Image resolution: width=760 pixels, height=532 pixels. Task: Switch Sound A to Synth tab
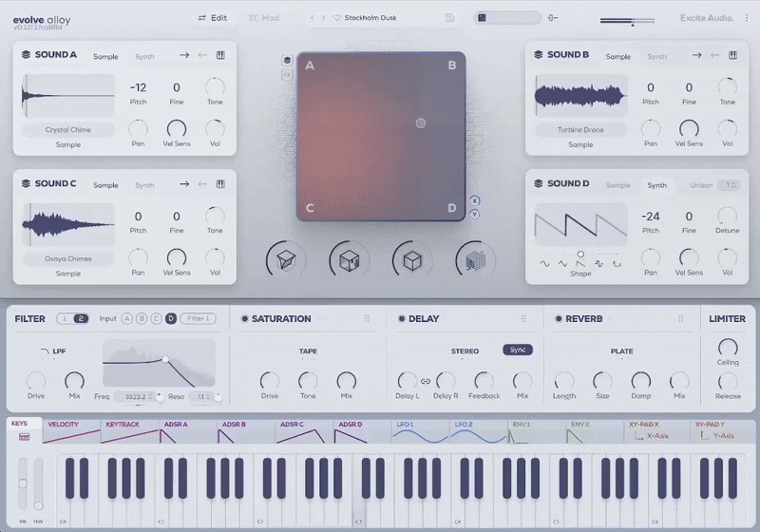[x=144, y=56]
